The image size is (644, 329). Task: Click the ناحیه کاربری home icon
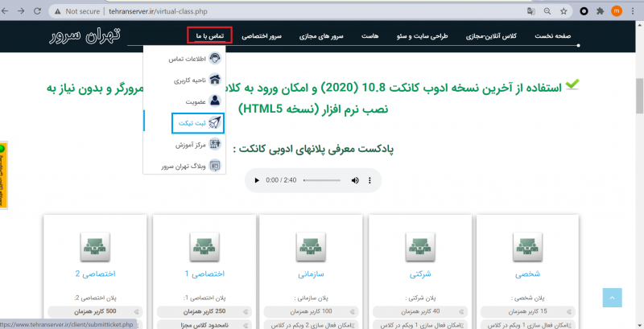(216, 80)
